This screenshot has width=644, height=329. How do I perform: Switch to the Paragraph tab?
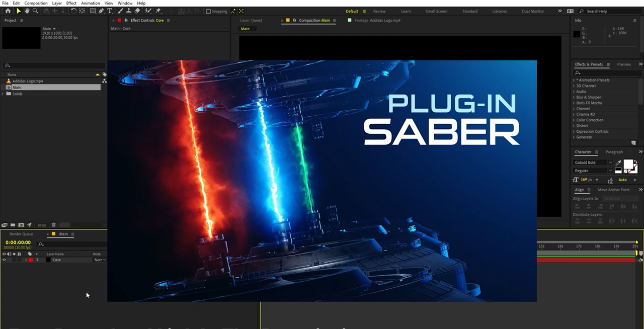tap(614, 152)
